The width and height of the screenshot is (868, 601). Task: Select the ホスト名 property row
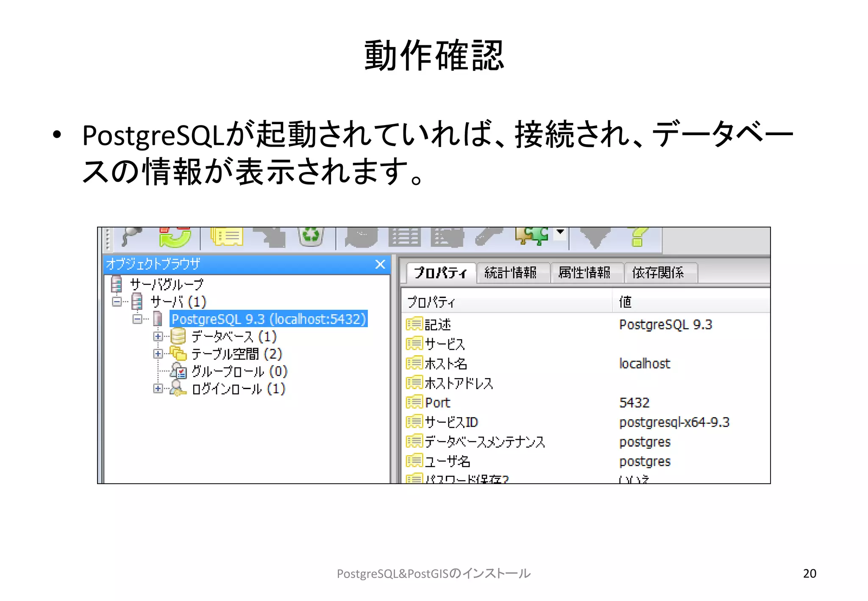tap(586, 364)
